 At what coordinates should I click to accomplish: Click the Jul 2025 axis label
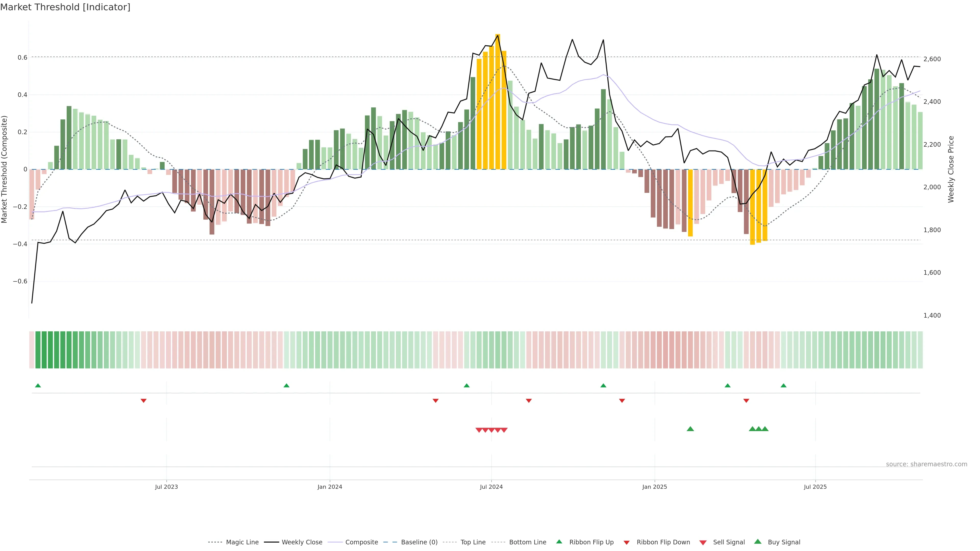(x=815, y=487)
